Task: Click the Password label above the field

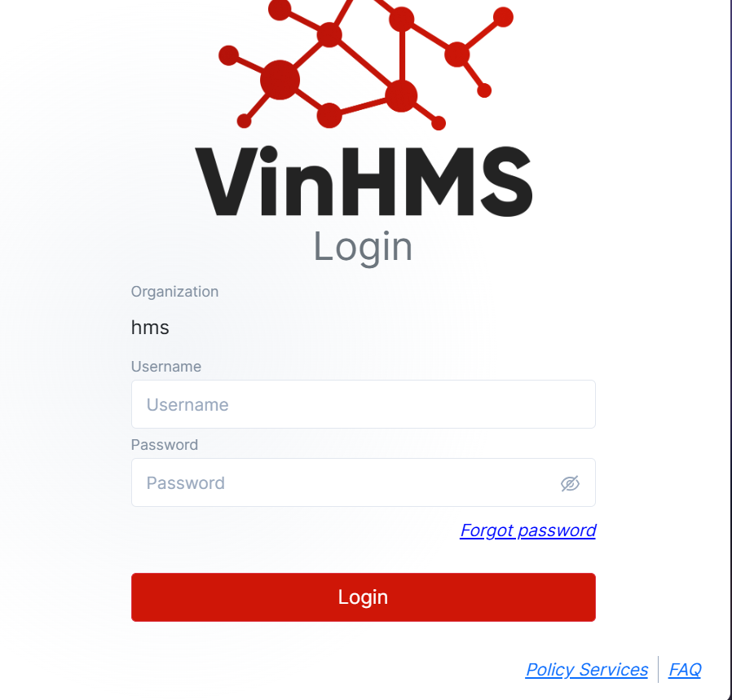Action: [165, 445]
